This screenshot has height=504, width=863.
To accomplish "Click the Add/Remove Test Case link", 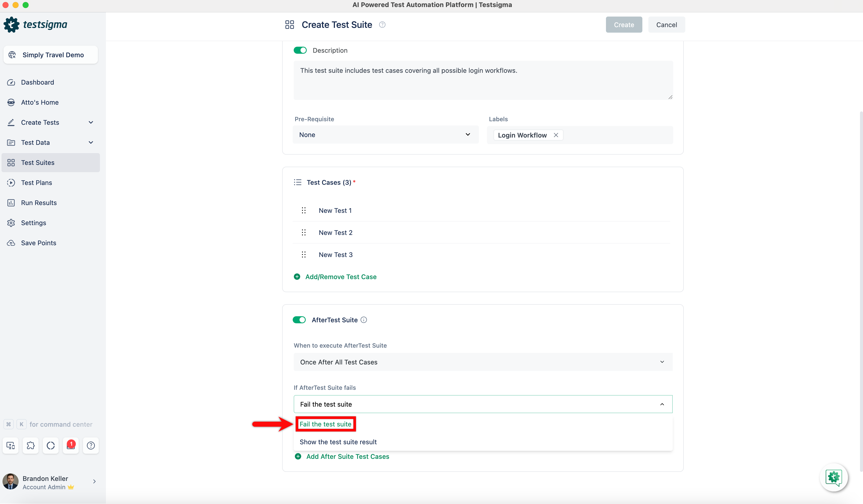I will (x=340, y=277).
